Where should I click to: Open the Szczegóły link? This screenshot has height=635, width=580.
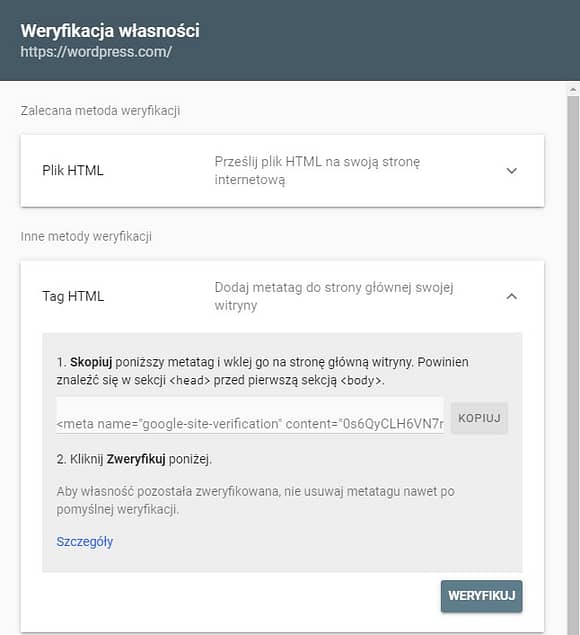pos(85,541)
